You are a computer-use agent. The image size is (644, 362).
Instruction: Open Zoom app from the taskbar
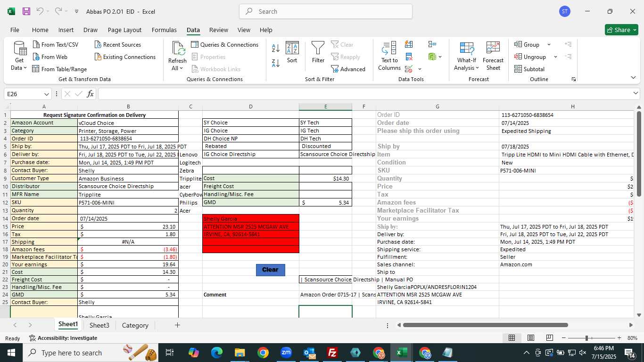286,353
